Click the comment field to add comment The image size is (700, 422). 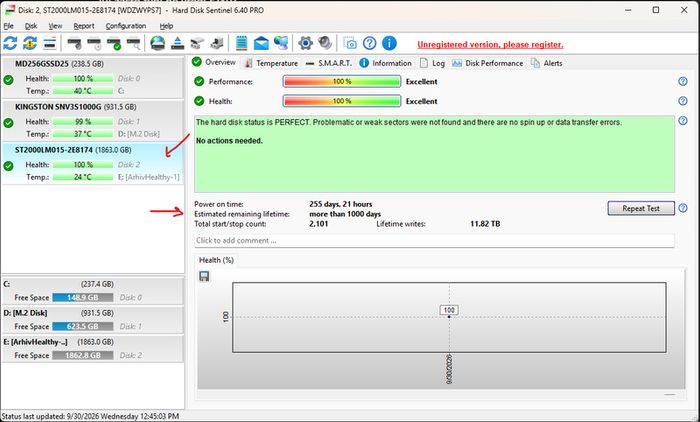(434, 240)
